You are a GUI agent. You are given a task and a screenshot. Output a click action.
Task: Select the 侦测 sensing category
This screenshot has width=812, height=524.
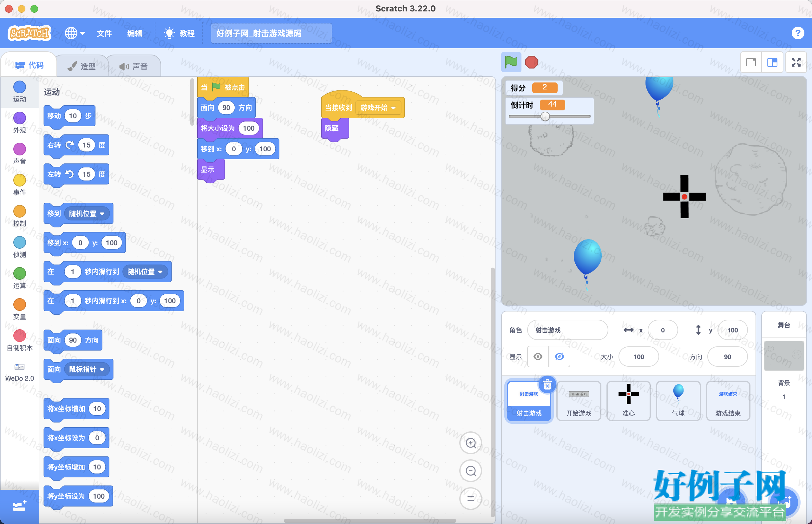(19, 247)
